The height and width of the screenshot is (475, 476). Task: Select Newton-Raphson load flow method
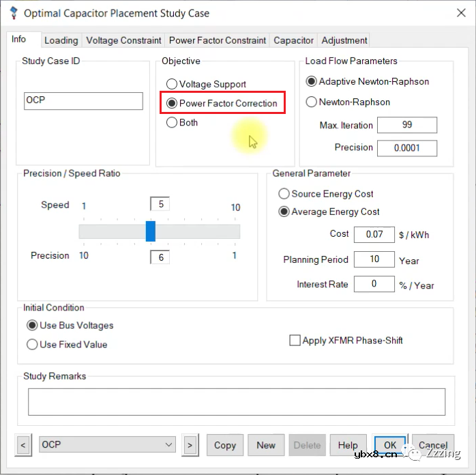(x=312, y=102)
